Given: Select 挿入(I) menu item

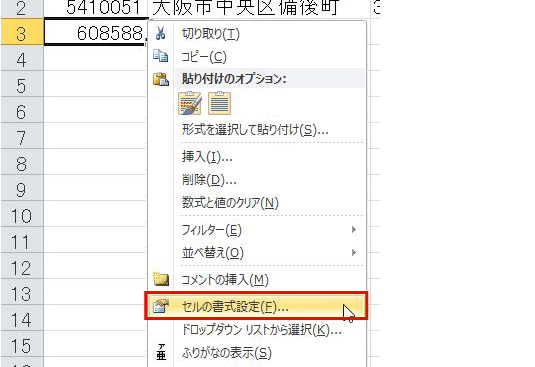Looking at the screenshot, I should (207, 157).
